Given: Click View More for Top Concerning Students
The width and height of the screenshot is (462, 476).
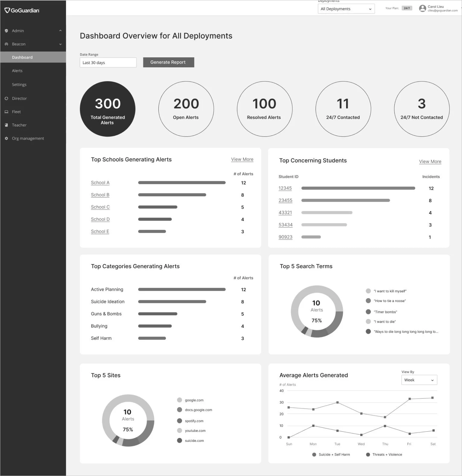Looking at the screenshot, I should pyautogui.click(x=430, y=162).
